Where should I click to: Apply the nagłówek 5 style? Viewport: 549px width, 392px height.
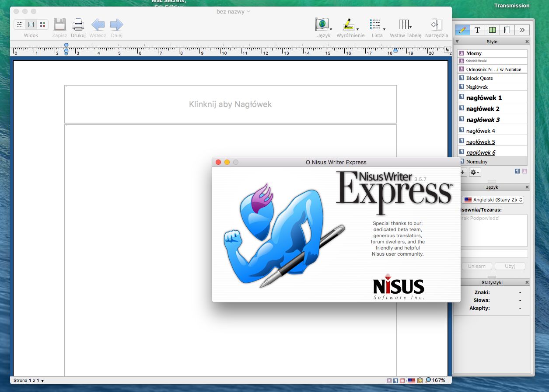coord(492,141)
